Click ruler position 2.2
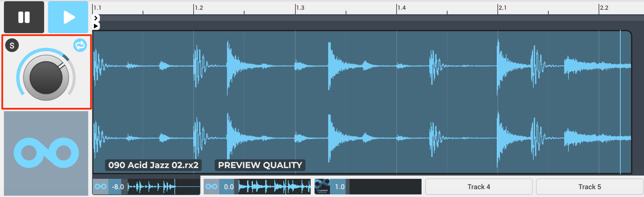This screenshot has height=197, width=644. point(604,7)
